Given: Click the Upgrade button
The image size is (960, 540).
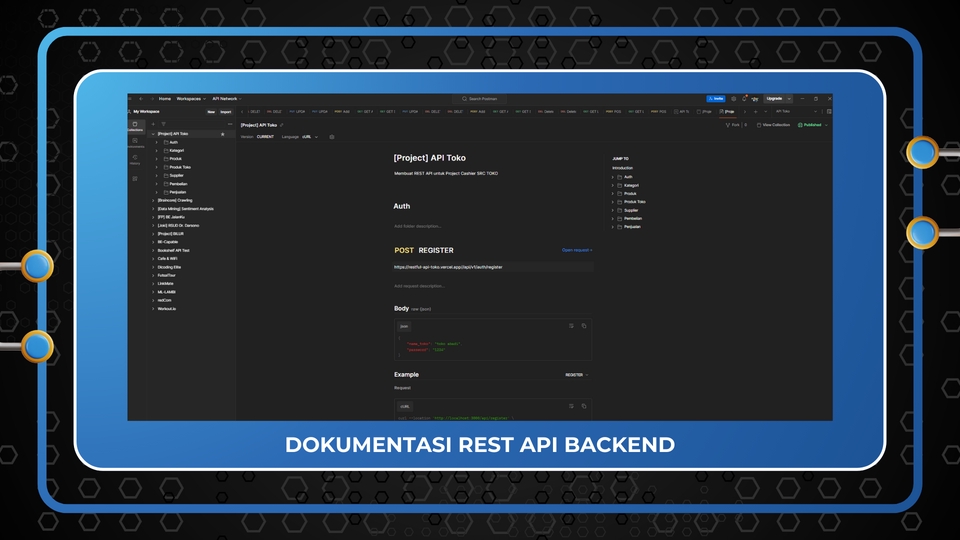Looking at the screenshot, I should click(x=774, y=99).
